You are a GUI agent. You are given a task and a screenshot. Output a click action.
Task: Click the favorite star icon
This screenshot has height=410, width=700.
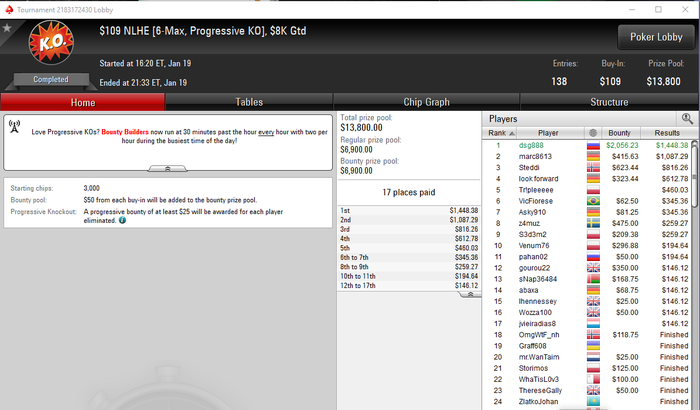pos(7,29)
